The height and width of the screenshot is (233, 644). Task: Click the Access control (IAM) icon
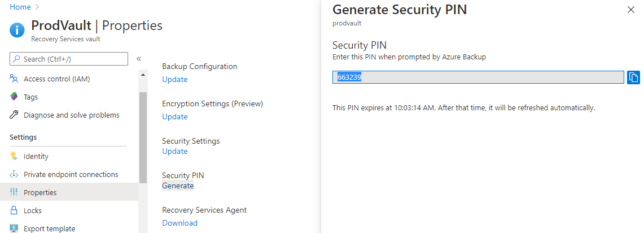pos(14,79)
